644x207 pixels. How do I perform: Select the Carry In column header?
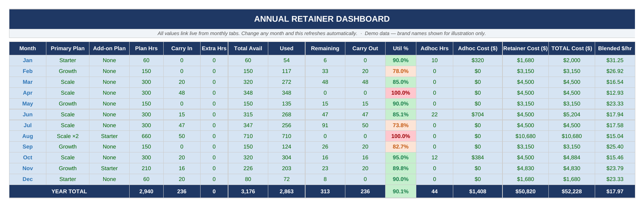tap(182, 48)
